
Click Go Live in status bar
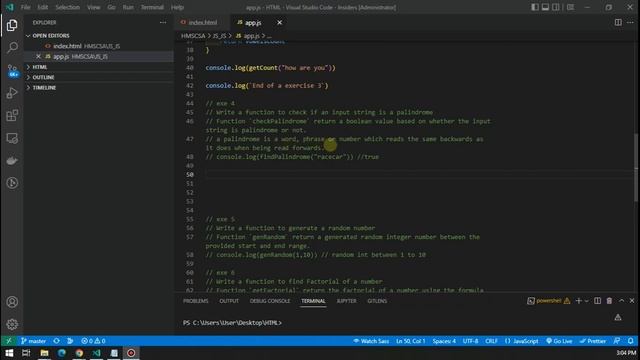pos(559,341)
